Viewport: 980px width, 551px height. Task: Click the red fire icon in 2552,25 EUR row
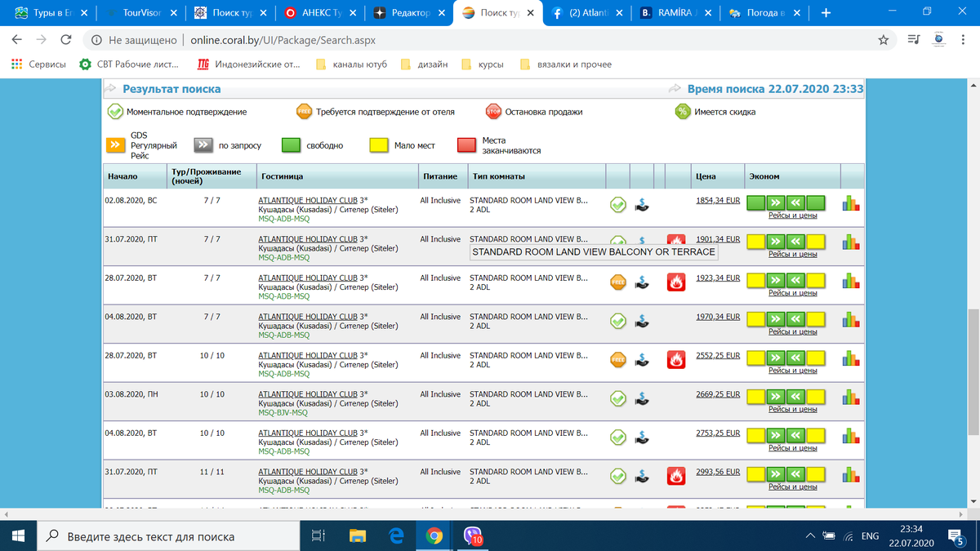[675, 360]
